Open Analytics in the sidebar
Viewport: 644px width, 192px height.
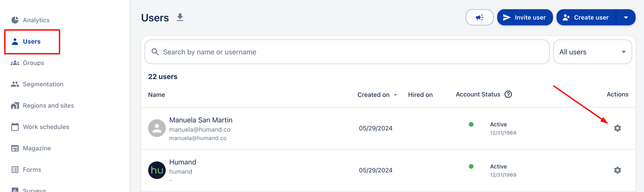click(x=36, y=20)
